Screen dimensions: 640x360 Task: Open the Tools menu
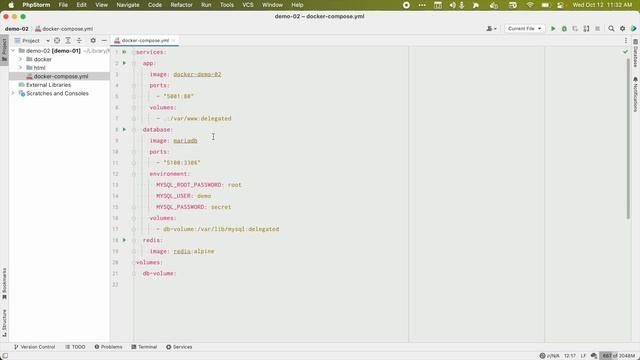[x=227, y=5]
